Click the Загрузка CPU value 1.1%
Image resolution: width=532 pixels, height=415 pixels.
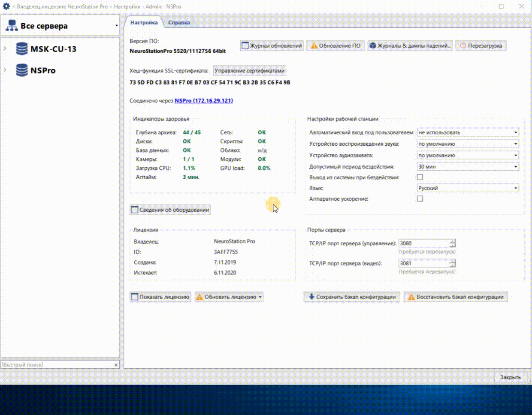[x=189, y=168]
